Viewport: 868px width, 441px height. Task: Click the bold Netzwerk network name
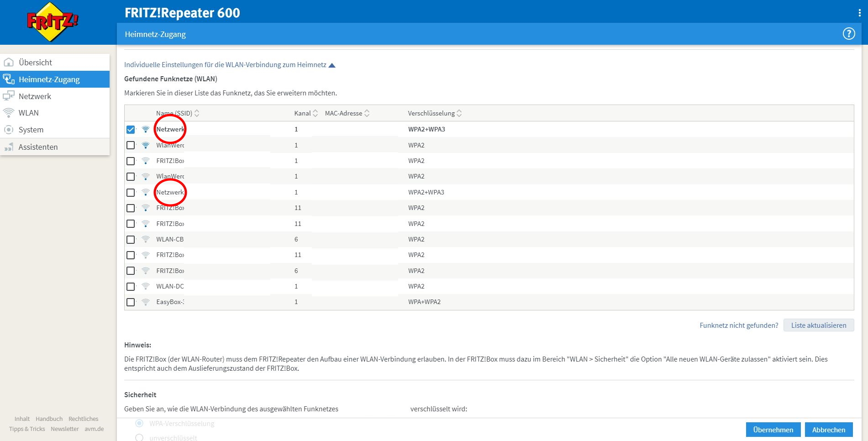170,130
